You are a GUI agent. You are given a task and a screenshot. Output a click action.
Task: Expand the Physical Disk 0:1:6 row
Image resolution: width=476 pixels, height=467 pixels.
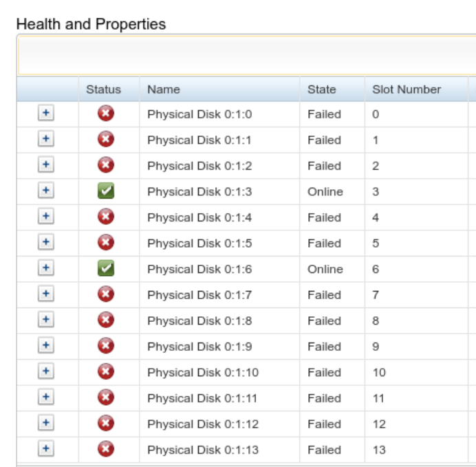[x=45, y=269]
